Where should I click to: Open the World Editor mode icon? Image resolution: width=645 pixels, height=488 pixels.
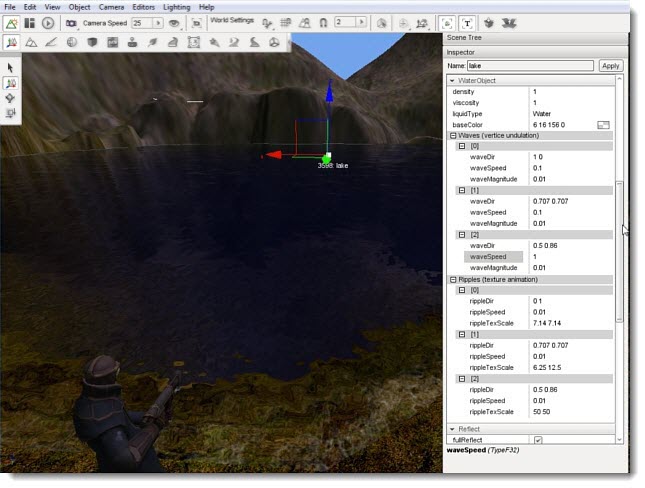coord(12,23)
